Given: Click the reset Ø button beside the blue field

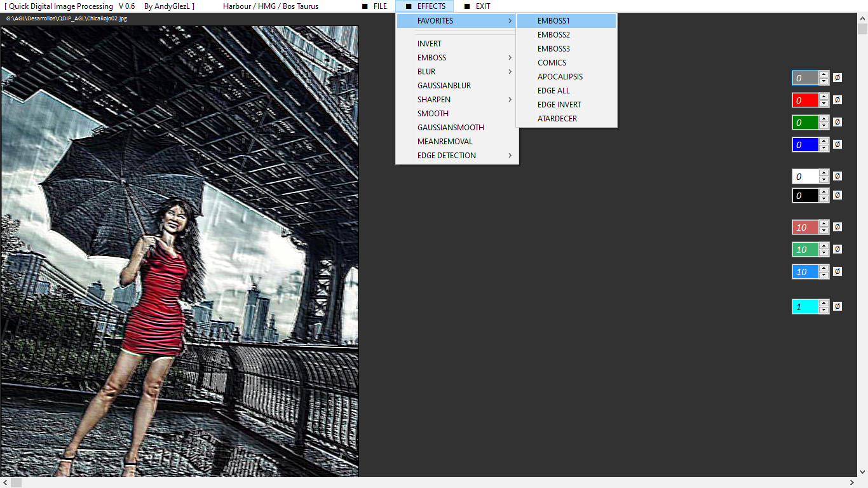Looking at the screenshot, I should [837, 144].
